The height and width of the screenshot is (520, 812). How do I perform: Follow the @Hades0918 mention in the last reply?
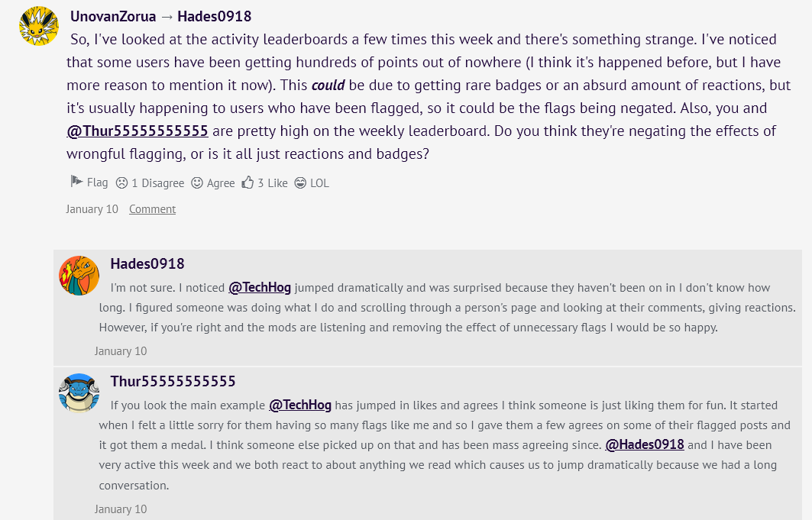tap(645, 445)
